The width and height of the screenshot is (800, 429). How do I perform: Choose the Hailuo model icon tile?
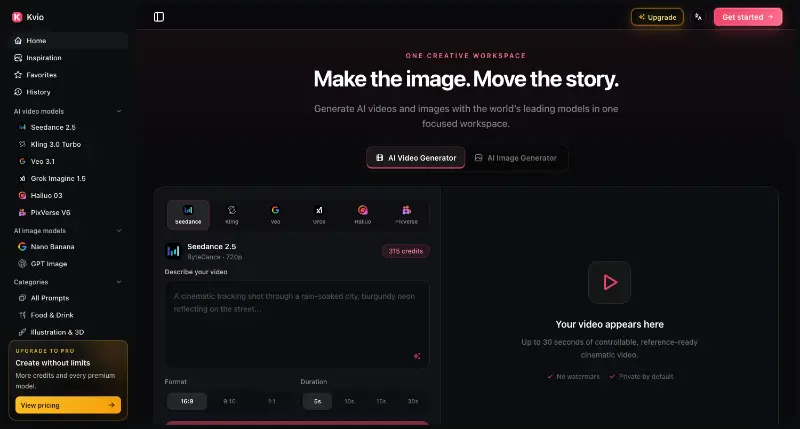coord(363,215)
